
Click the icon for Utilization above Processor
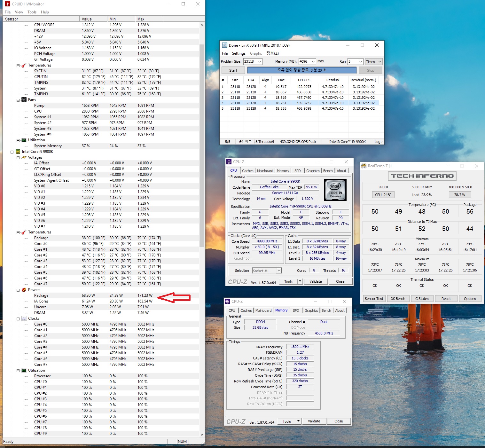click(x=24, y=370)
